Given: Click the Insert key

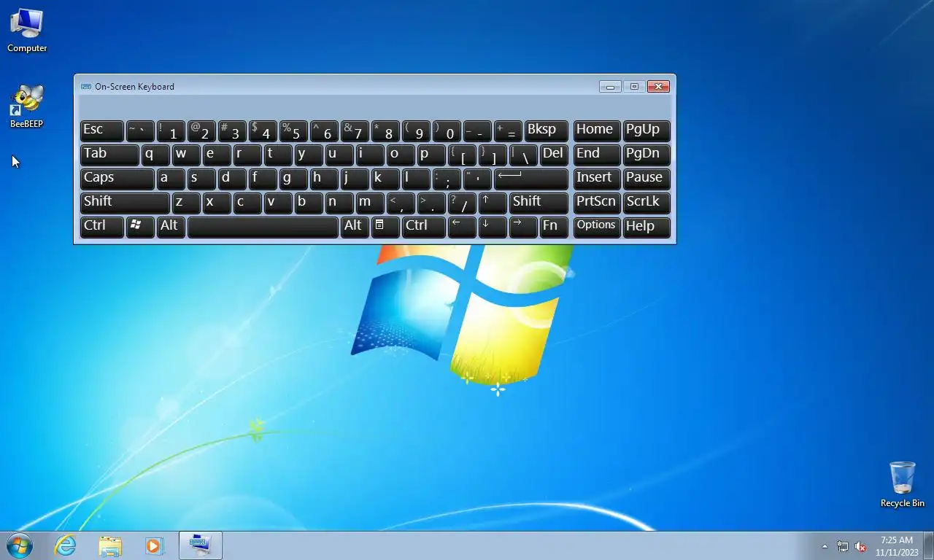Looking at the screenshot, I should [597, 179].
